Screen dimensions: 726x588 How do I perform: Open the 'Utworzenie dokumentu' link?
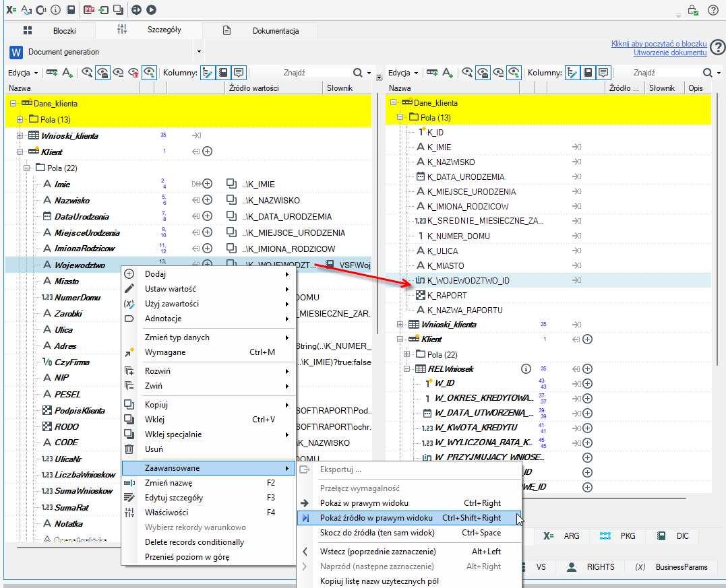670,53
